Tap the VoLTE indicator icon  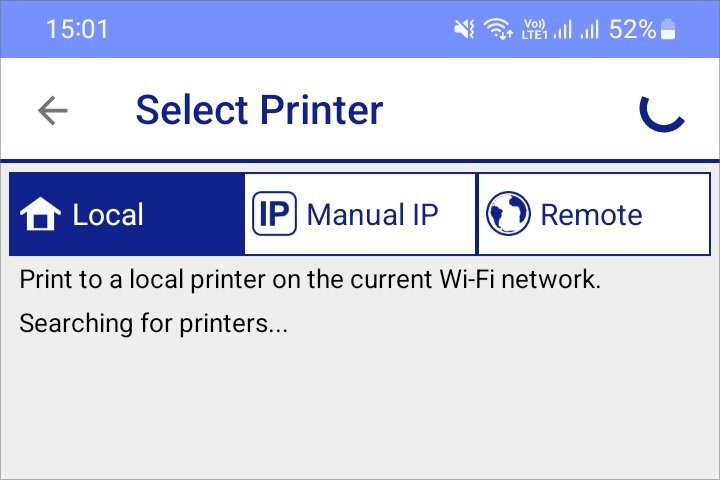(534, 29)
